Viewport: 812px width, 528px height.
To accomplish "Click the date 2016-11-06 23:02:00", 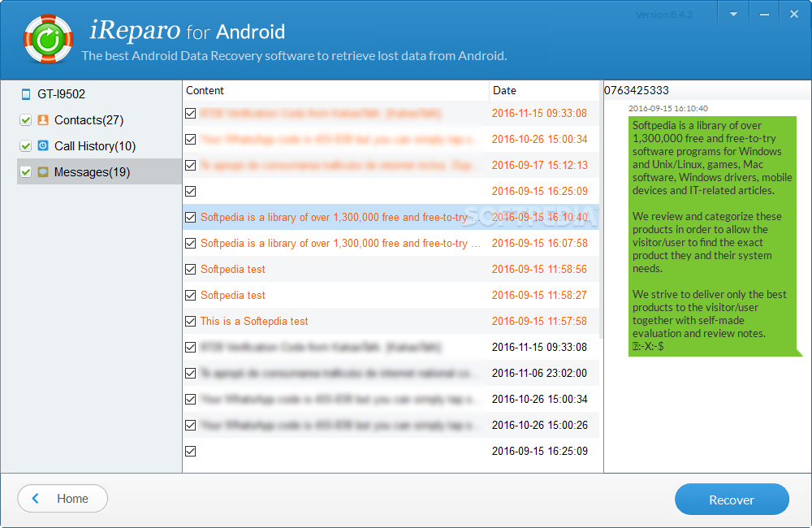I will click(539, 373).
